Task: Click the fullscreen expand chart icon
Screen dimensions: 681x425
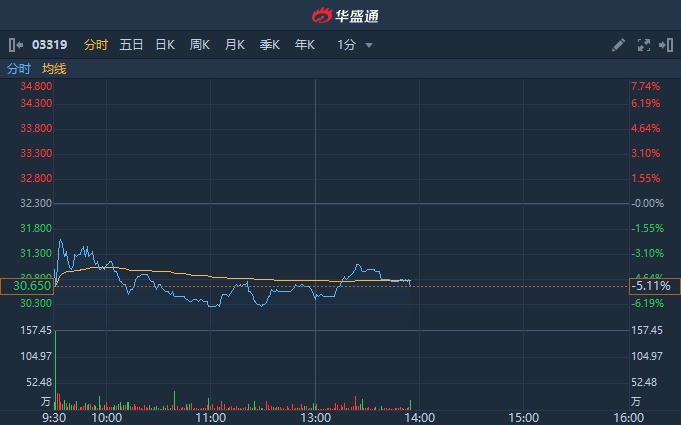Action: pyautogui.click(x=643, y=45)
